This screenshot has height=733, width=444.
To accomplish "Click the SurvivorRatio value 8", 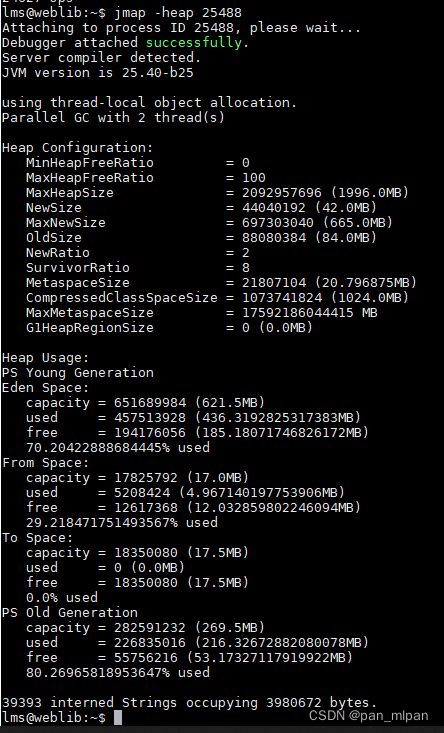I will click(x=246, y=268).
